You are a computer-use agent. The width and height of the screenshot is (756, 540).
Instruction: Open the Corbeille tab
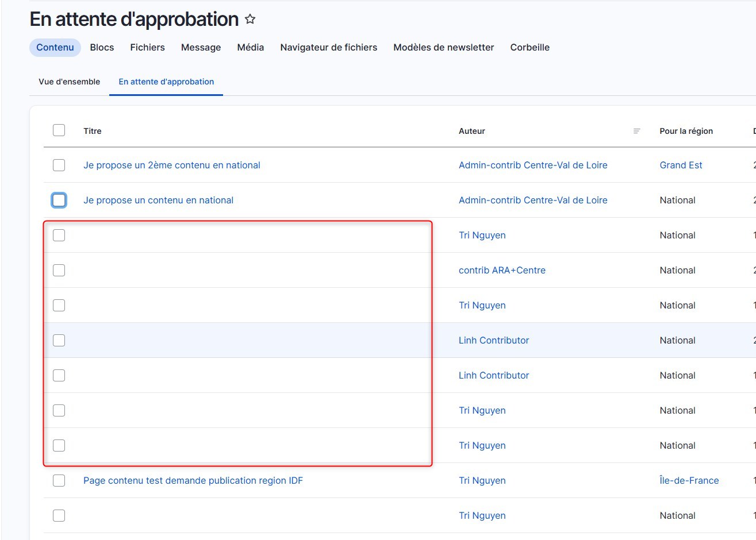pos(529,48)
